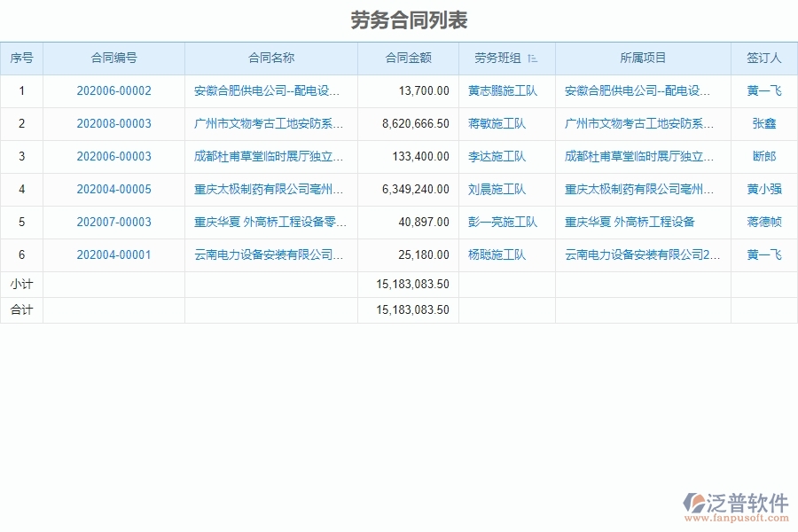Click the 所属项目 column header
The image size is (798, 532).
tap(641, 58)
